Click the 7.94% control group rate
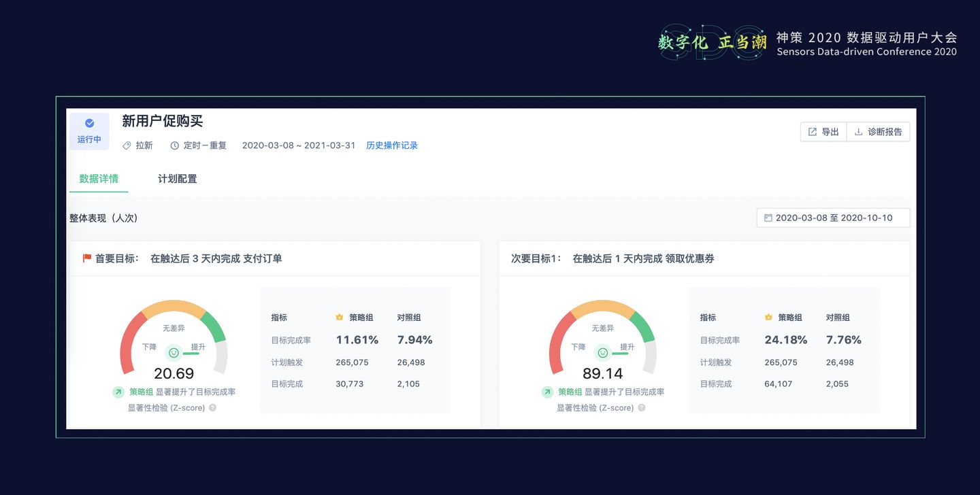980x495 pixels. (x=415, y=340)
